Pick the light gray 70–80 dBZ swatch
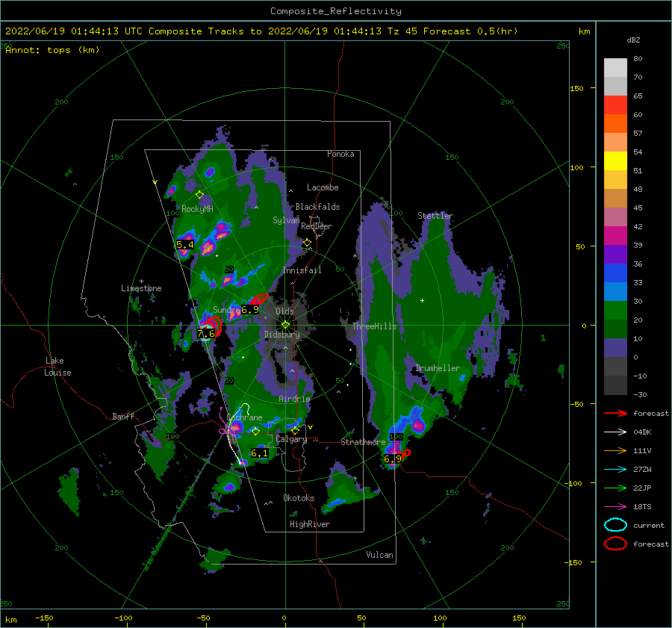672x628 pixels. point(615,68)
